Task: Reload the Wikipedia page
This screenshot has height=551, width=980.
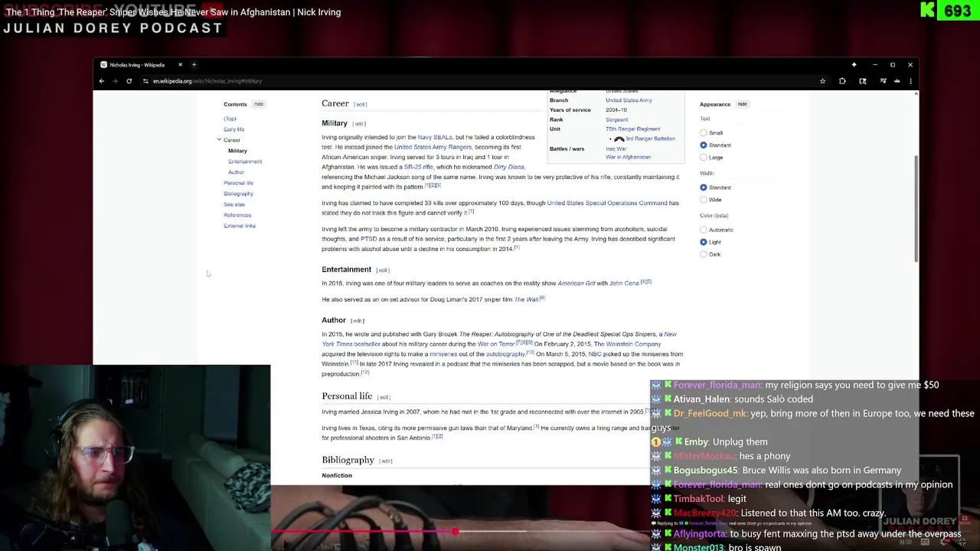Action: pyautogui.click(x=129, y=81)
